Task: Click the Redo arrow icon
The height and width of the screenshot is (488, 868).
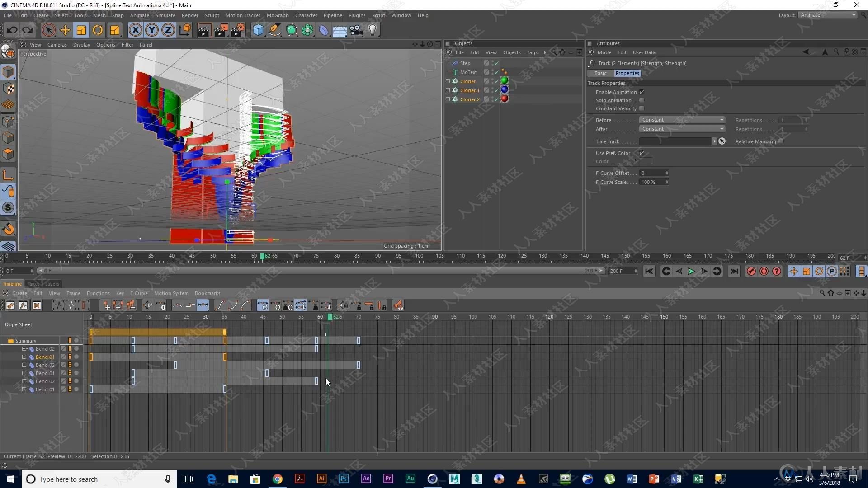Action: tap(28, 30)
